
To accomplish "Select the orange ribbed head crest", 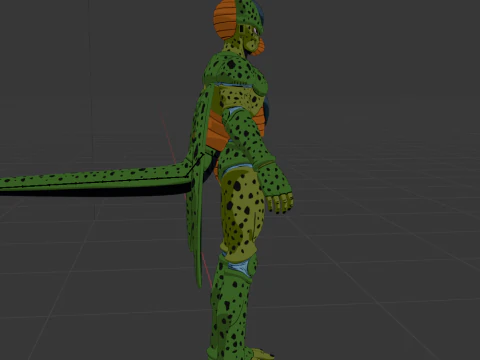I will tap(225, 19).
